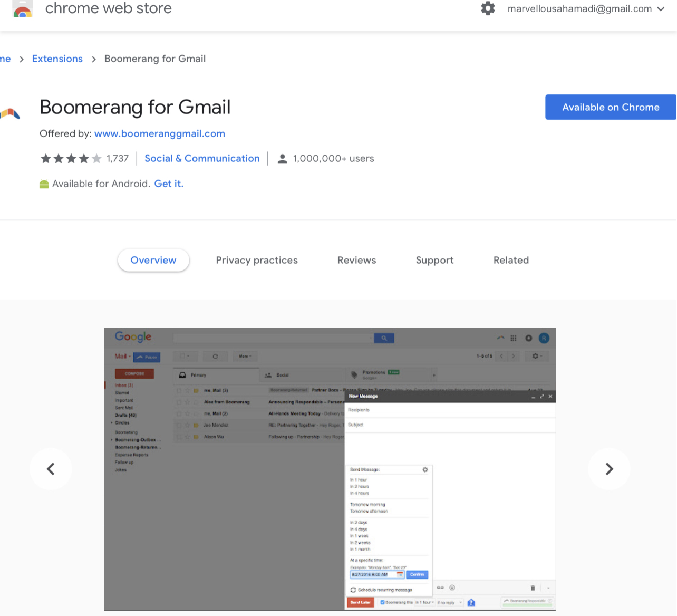Open the Google apps grid in the Gmail screenshot

click(x=513, y=338)
